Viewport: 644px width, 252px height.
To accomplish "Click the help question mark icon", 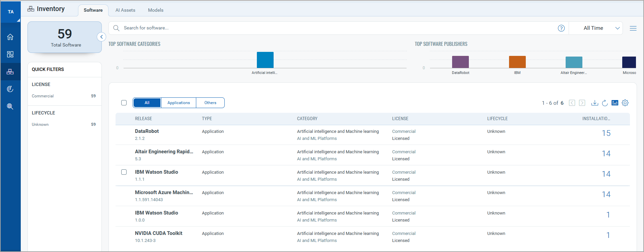I will 561,28.
